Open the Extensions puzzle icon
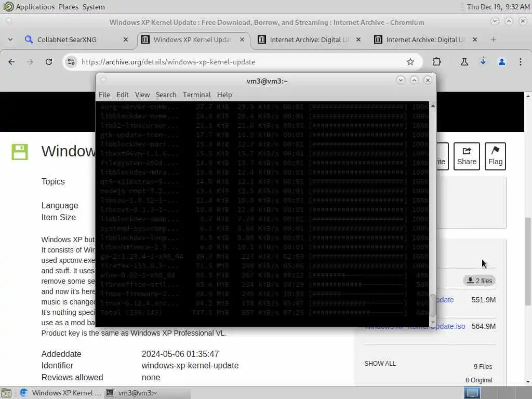 pos(436,62)
